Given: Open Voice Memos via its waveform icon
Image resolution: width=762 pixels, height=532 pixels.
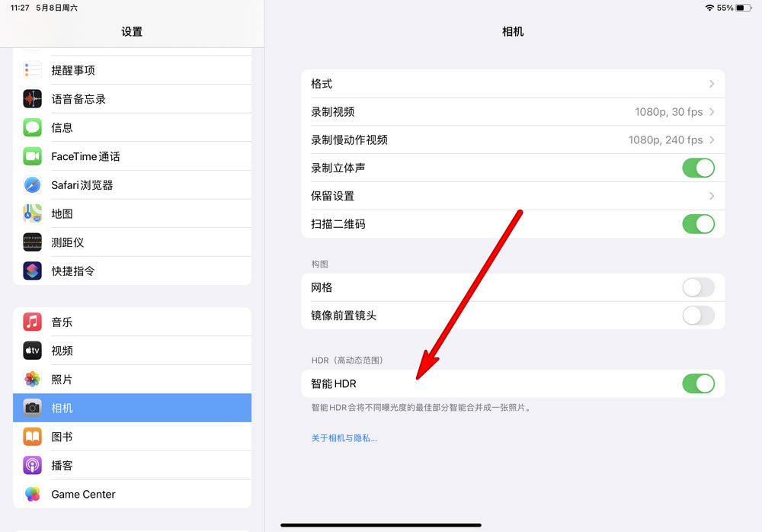Looking at the screenshot, I should pyautogui.click(x=32, y=99).
